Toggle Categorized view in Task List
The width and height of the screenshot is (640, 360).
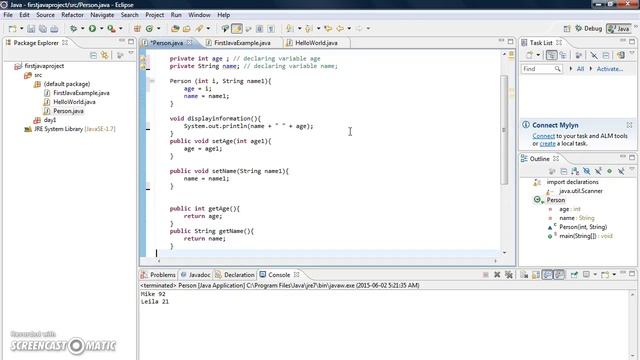[551, 55]
